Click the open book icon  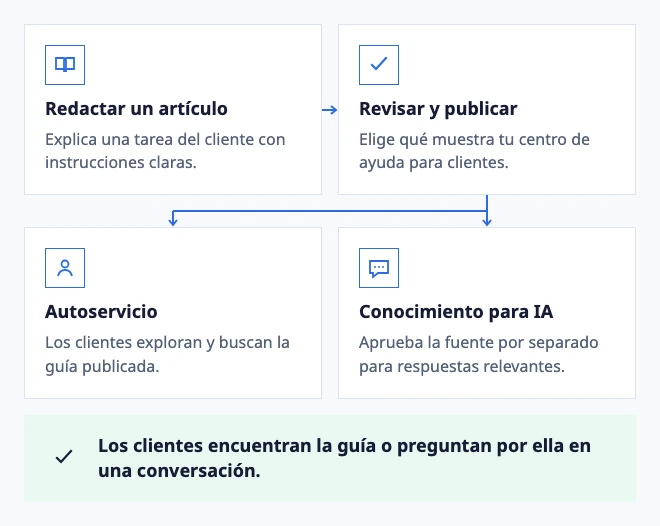(65, 65)
